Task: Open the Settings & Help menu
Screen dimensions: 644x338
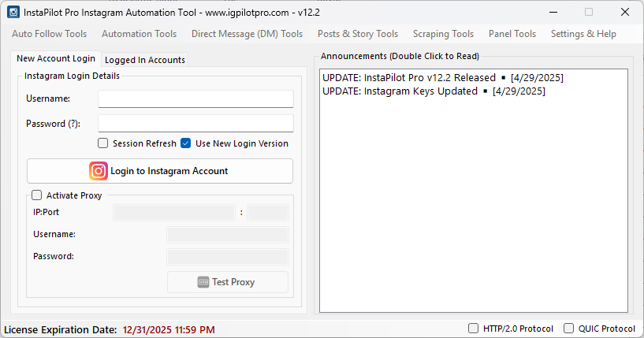Action: (583, 34)
